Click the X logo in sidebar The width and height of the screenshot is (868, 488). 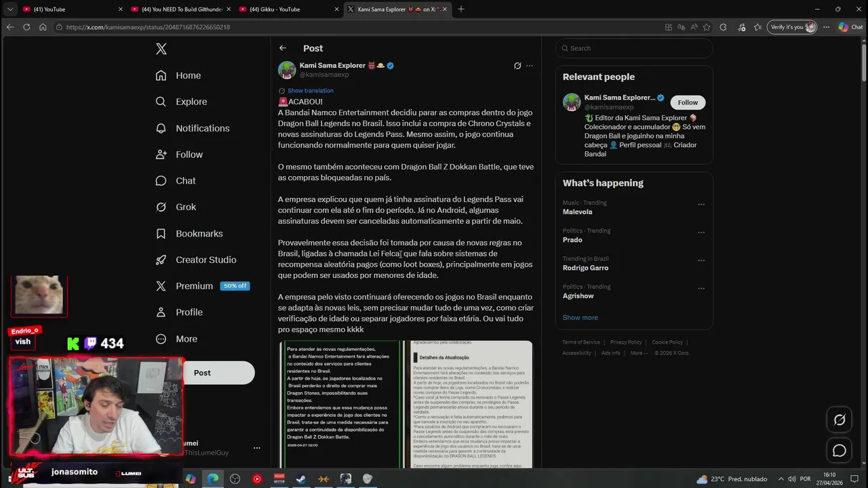coord(161,49)
